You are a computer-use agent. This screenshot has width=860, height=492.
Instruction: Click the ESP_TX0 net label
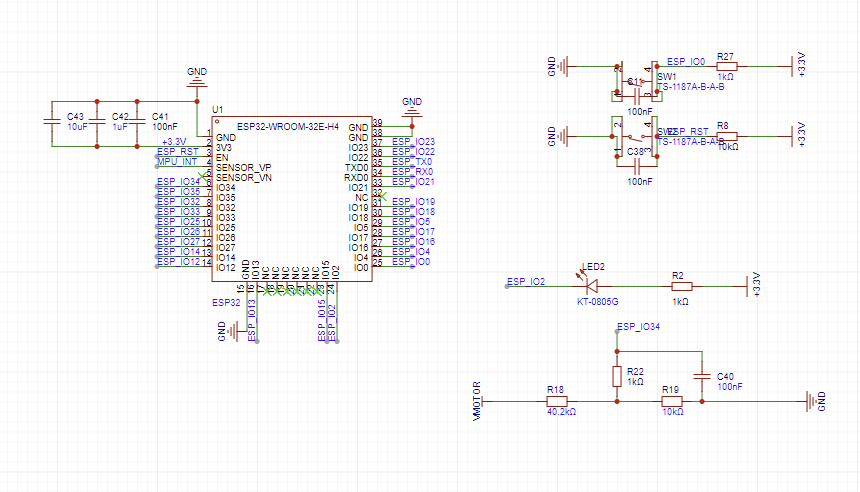pyautogui.click(x=412, y=162)
